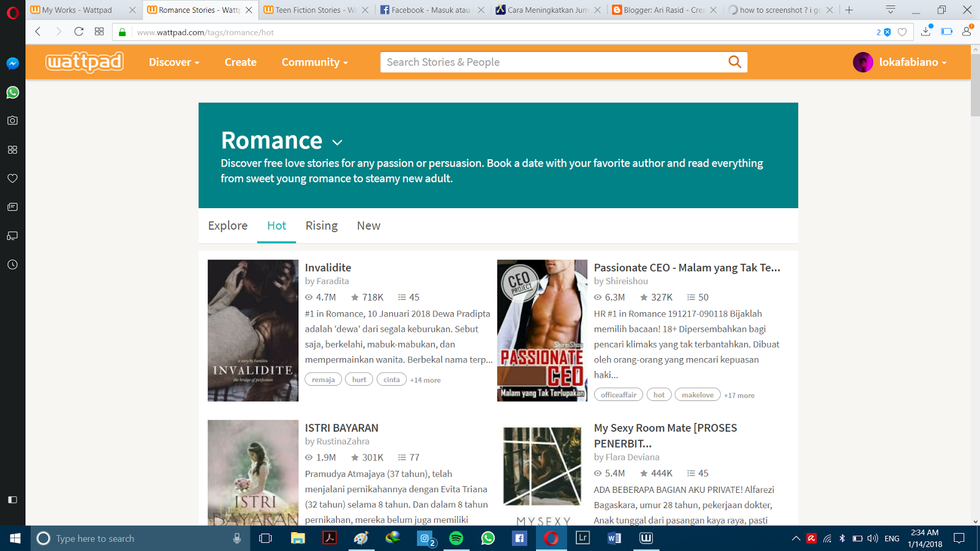Open Bookmarks heart in sidebar
The image size is (980, 551).
12,178
